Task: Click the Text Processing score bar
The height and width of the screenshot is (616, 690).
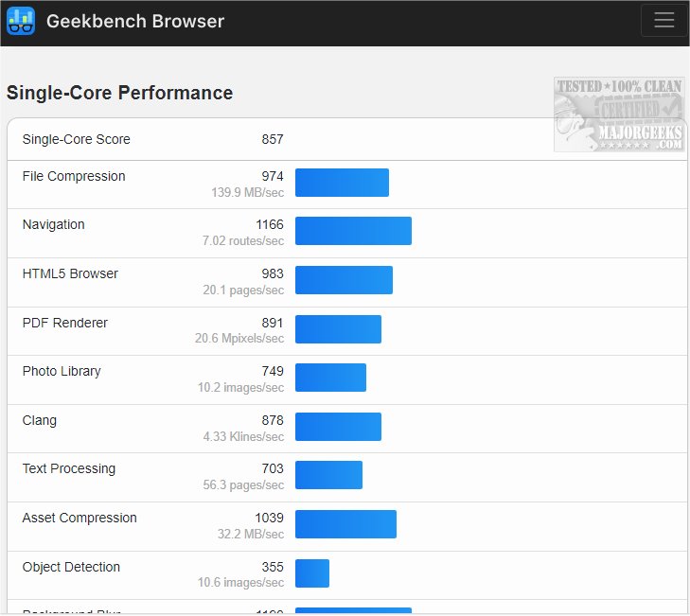Action: coord(328,475)
